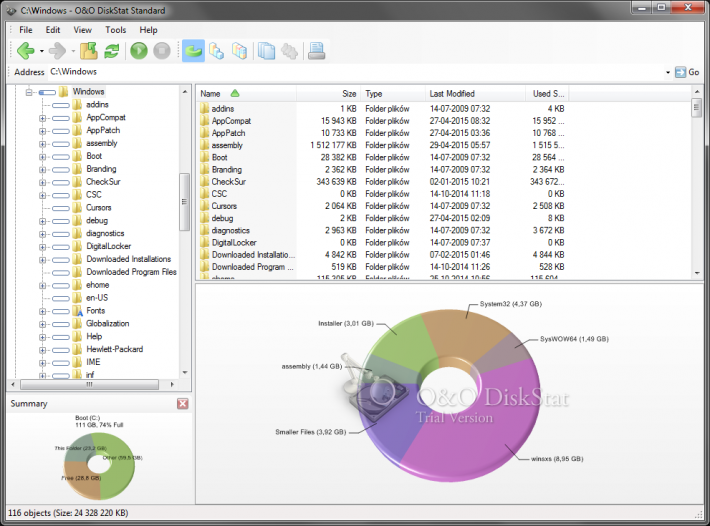Click the Windows folder icon in tree

point(64,92)
